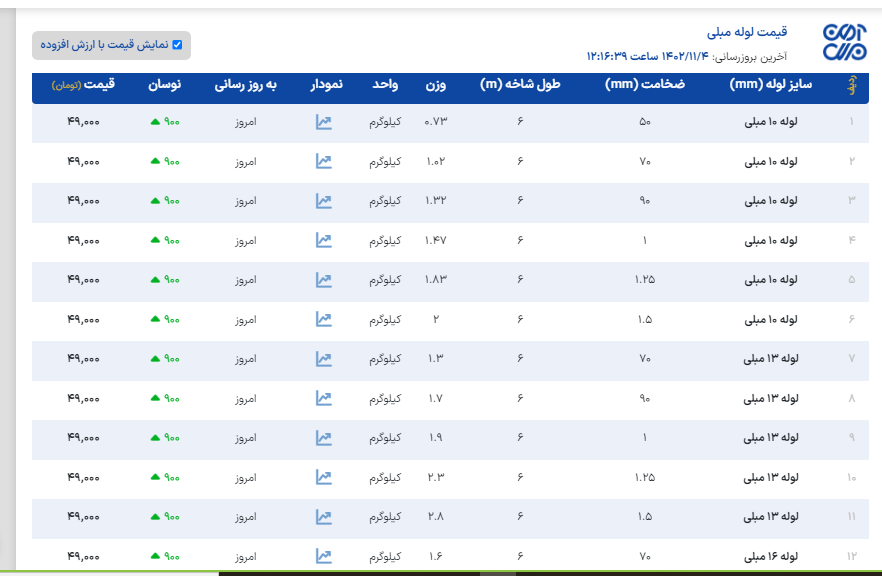Open price chart icon for row 1
The image size is (882, 576).
coord(324,122)
